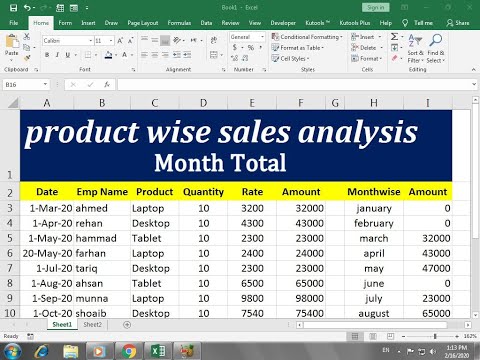Cut selection with the scissors icon

coord(27,37)
